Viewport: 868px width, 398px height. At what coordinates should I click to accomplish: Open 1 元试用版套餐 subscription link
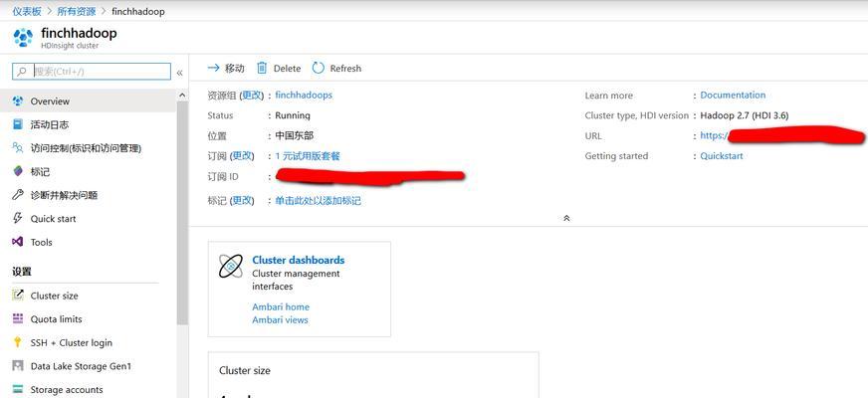(x=308, y=156)
